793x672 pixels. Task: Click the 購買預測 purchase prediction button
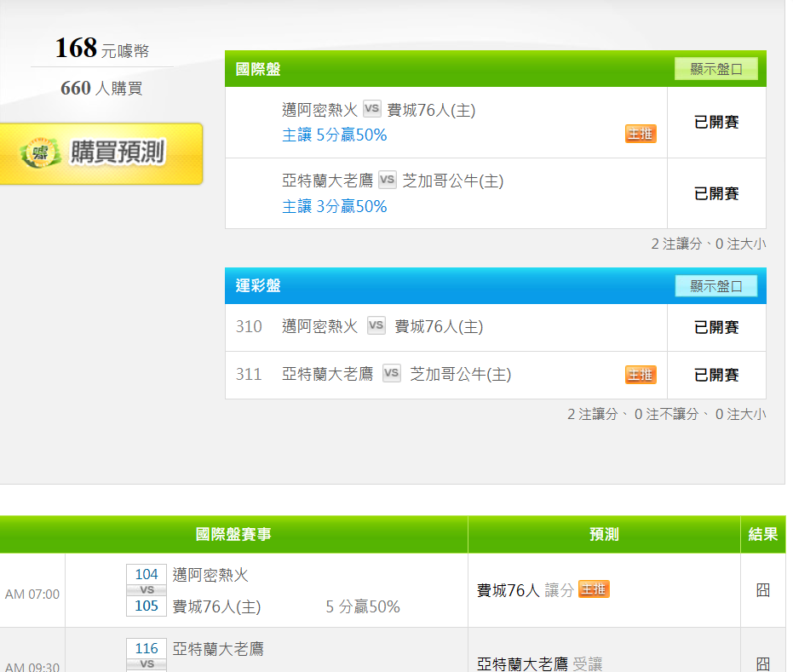(x=101, y=153)
